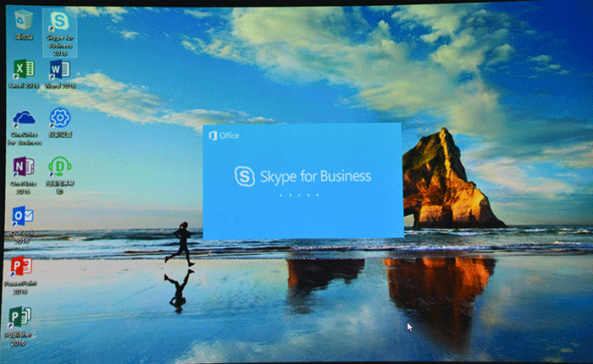The height and width of the screenshot is (364, 593).
Task: Click the "Skype for Business" splash title text
Action: click(313, 176)
